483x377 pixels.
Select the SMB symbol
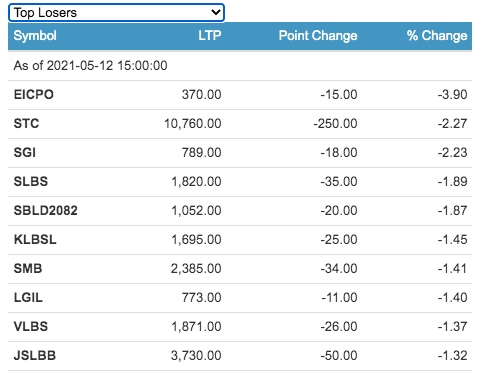coord(28,269)
